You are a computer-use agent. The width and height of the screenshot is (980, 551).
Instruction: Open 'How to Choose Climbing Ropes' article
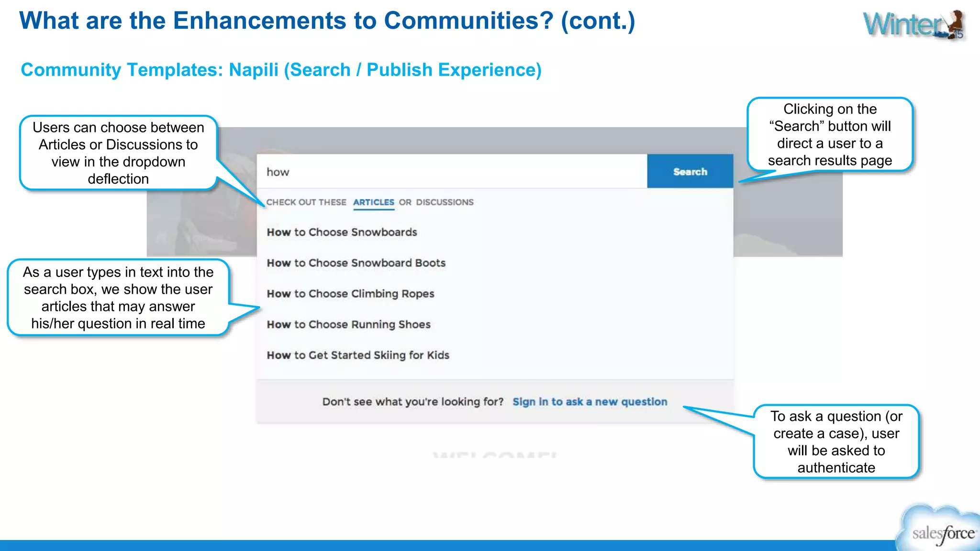click(x=350, y=294)
